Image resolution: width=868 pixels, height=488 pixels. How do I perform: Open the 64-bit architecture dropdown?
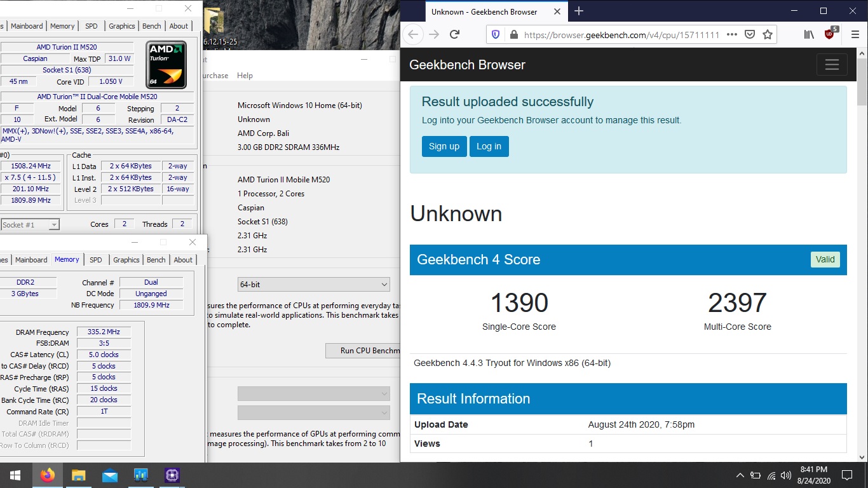tap(314, 285)
